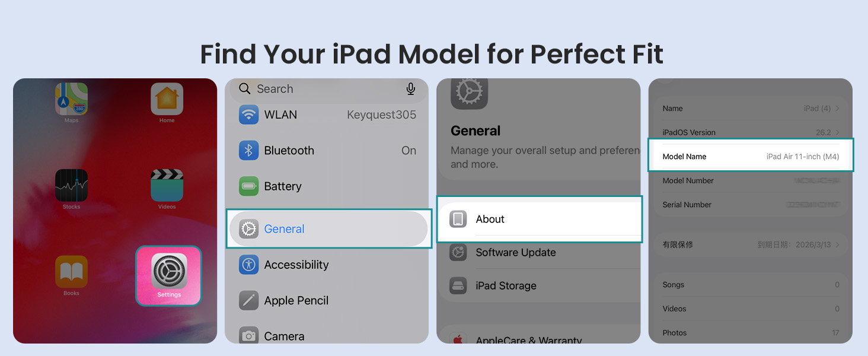Open the WLAN settings row
868x356 pixels.
coord(327,115)
